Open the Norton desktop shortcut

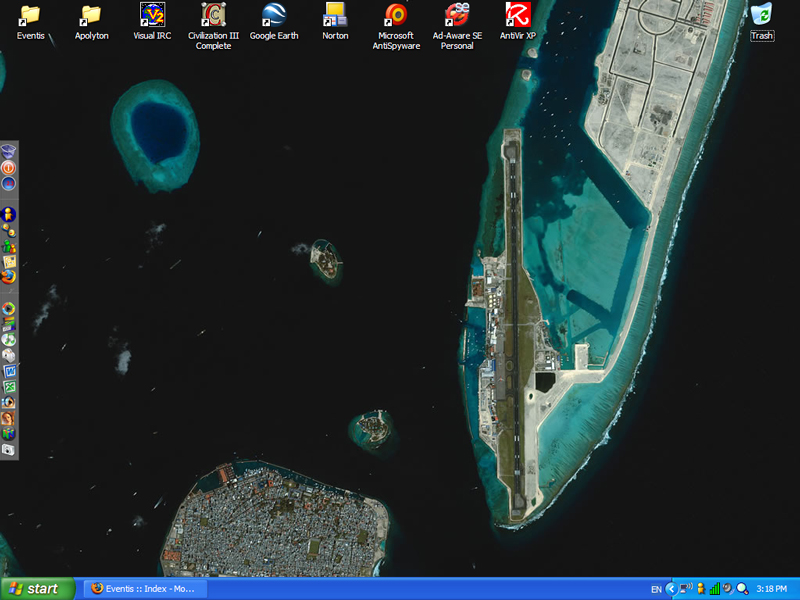pyautogui.click(x=335, y=15)
